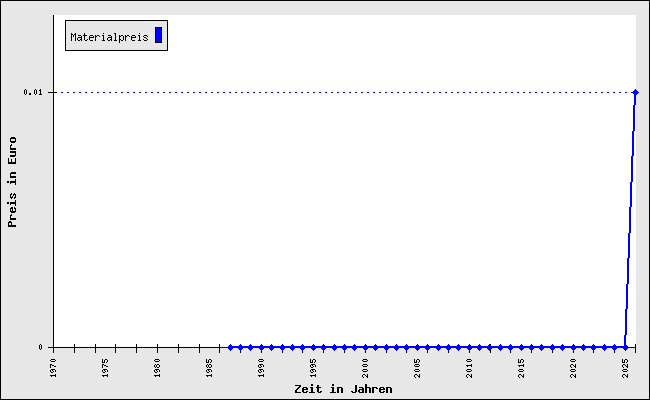The width and height of the screenshot is (650, 400).
Task: Click the Materialpreis legend label text
Action: 109,37
